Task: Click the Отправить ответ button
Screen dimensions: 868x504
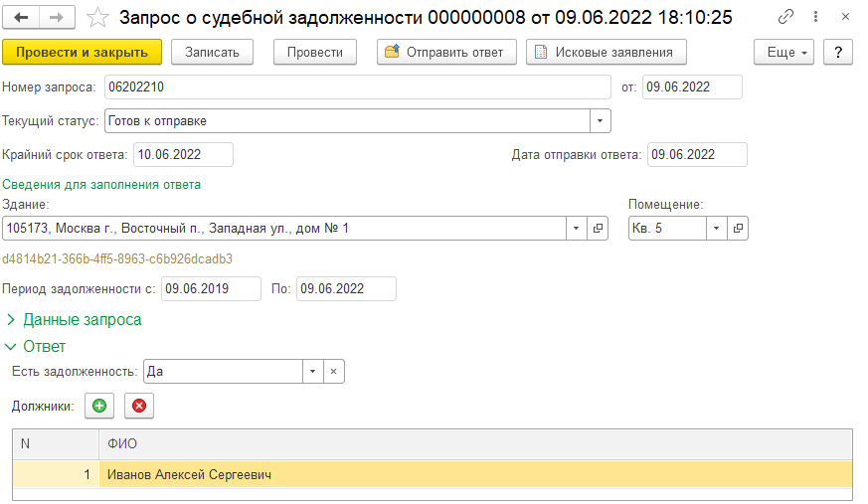Action: tap(446, 53)
